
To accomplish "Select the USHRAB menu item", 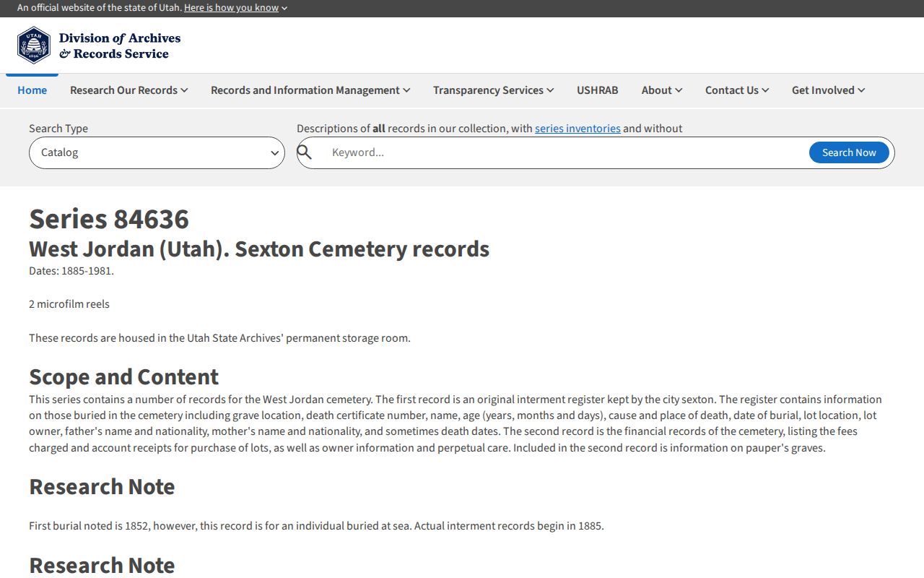I will 598,90.
